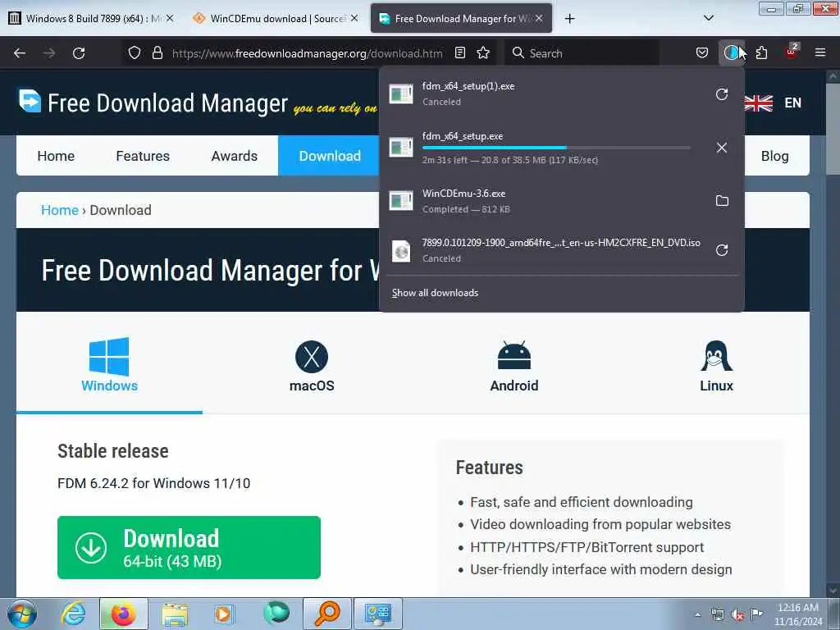840x630 pixels.
Task: Retry the canceled ISO download
Action: click(722, 250)
